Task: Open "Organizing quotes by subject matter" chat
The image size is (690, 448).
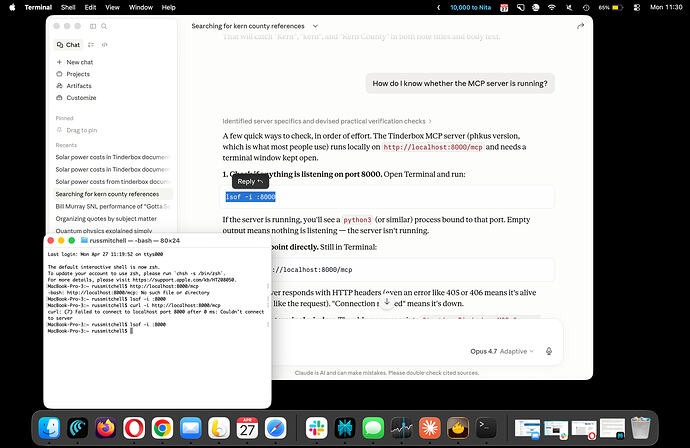Action: (x=113, y=219)
